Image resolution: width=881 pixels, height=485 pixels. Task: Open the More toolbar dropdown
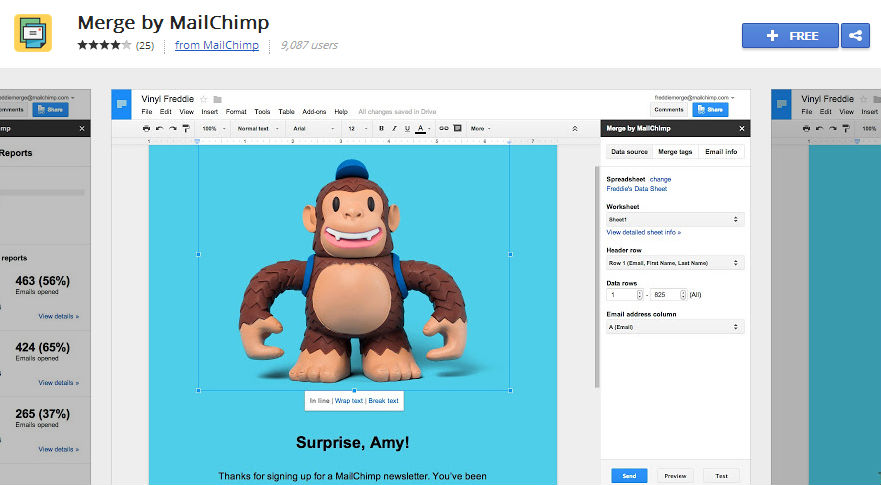(480, 129)
